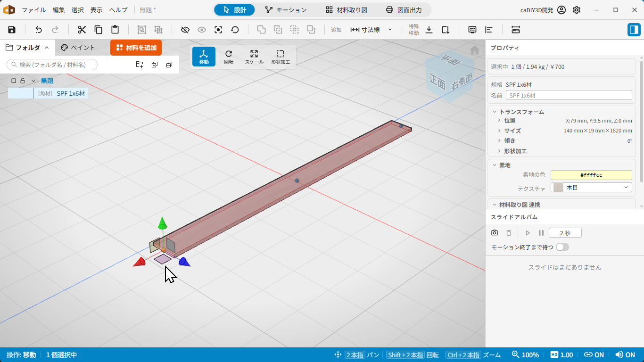
Task: Tick the checkbox next to 無題 folder
Action: click(14, 81)
